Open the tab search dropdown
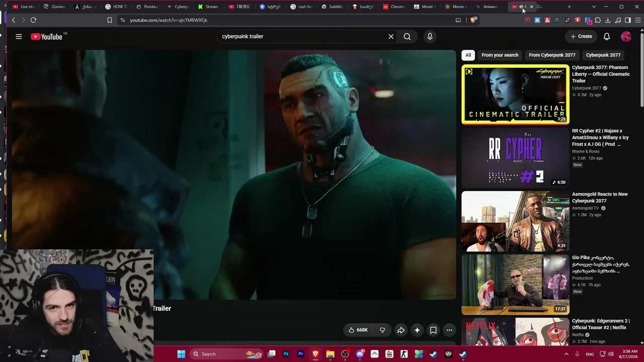The image size is (644, 362). (594, 7)
